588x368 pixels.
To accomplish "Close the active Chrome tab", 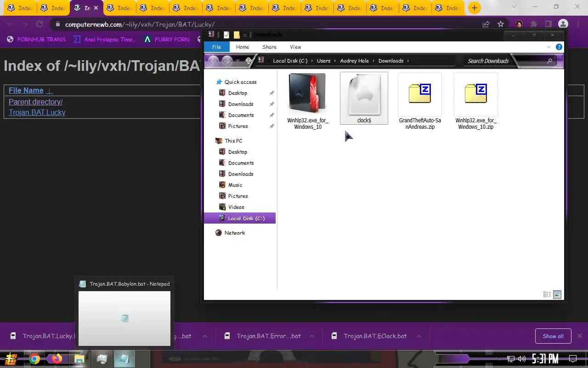I will tap(96, 8).
